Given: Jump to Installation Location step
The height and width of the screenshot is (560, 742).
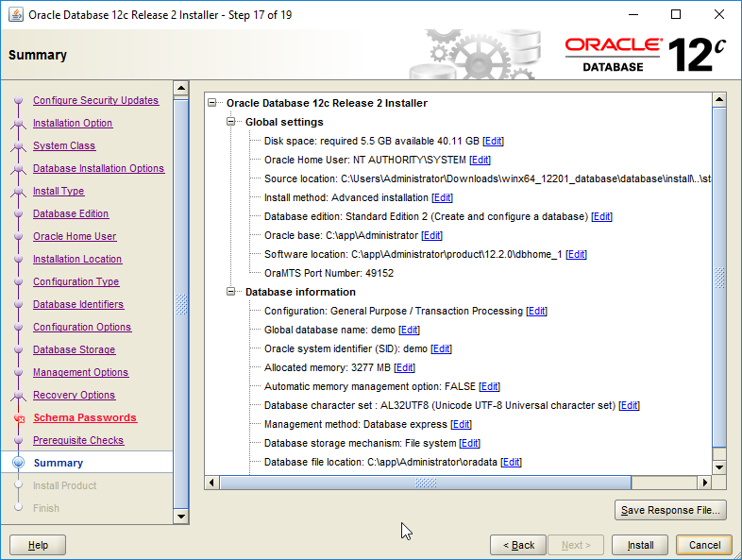Looking at the screenshot, I should 77,259.
